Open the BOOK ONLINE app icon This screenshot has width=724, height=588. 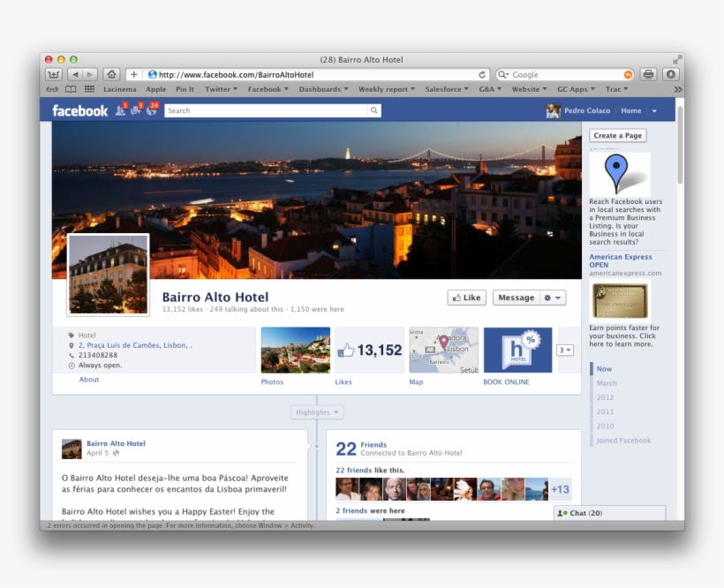[517, 350]
